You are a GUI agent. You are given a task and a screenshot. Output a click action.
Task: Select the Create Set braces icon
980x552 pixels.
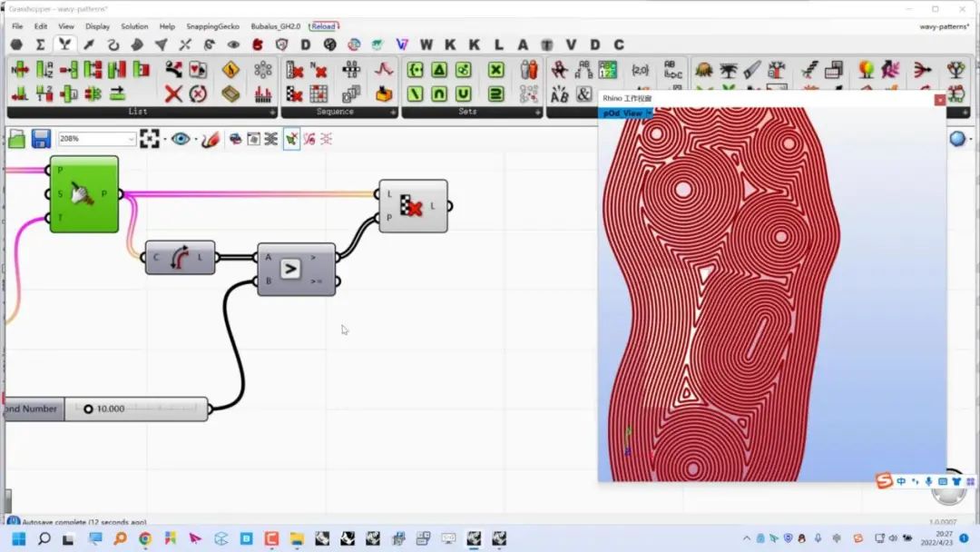[x=415, y=69]
